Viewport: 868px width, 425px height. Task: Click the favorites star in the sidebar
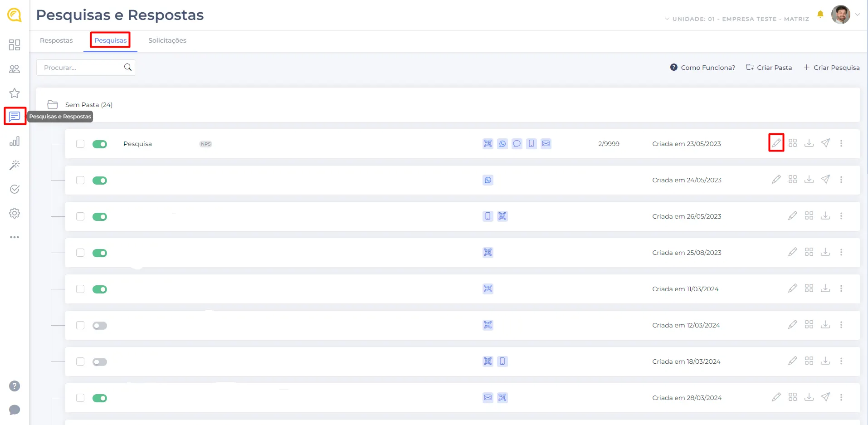click(x=15, y=93)
